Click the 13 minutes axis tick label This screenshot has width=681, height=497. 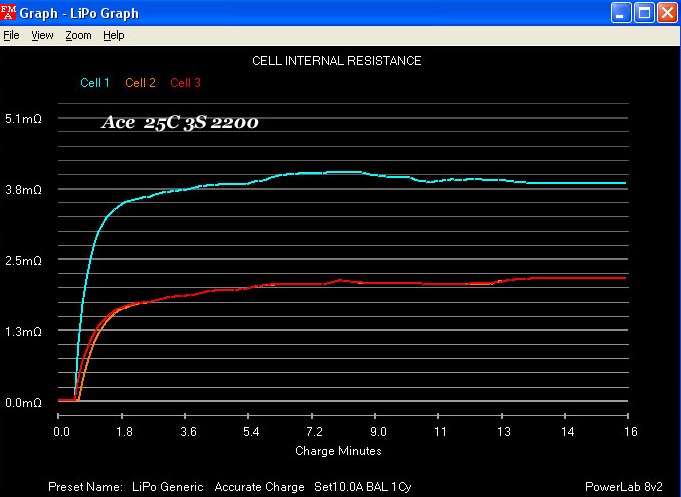[504, 431]
